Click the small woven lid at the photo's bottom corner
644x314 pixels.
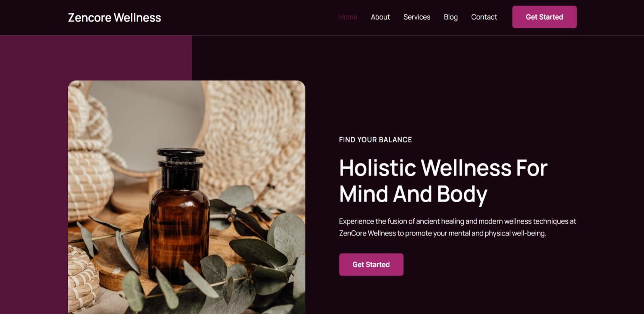pyautogui.click(x=83, y=279)
